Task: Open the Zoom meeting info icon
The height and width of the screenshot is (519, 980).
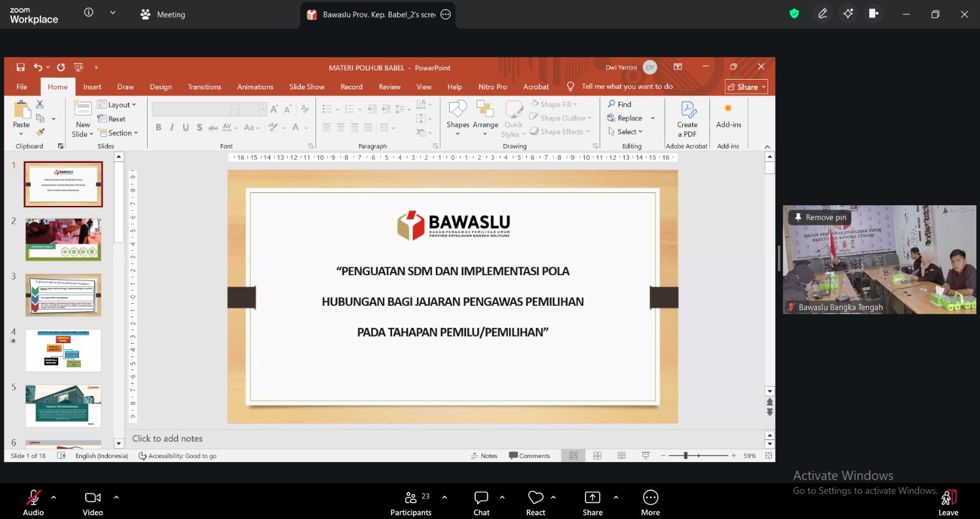Action: [89, 12]
